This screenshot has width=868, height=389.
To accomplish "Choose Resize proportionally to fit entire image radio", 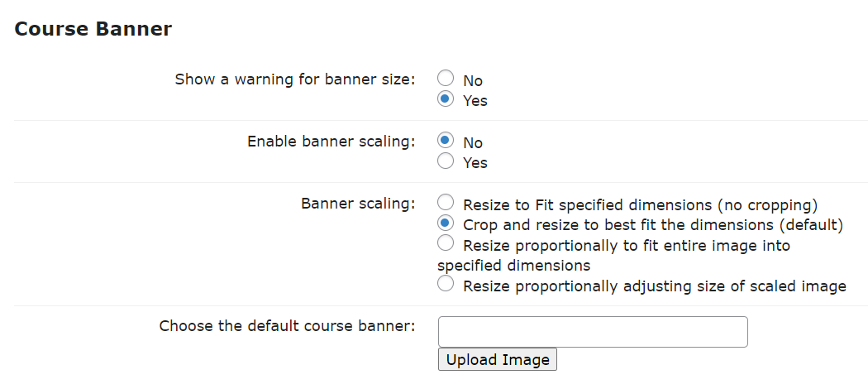I will pyautogui.click(x=445, y=243).
